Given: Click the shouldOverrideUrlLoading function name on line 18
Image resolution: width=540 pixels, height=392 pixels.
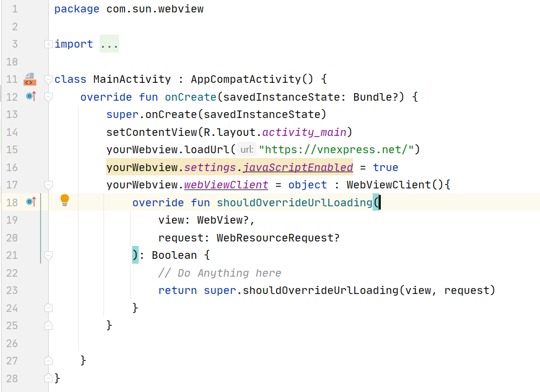Looking at the screenshot, I should pos(295,202).
